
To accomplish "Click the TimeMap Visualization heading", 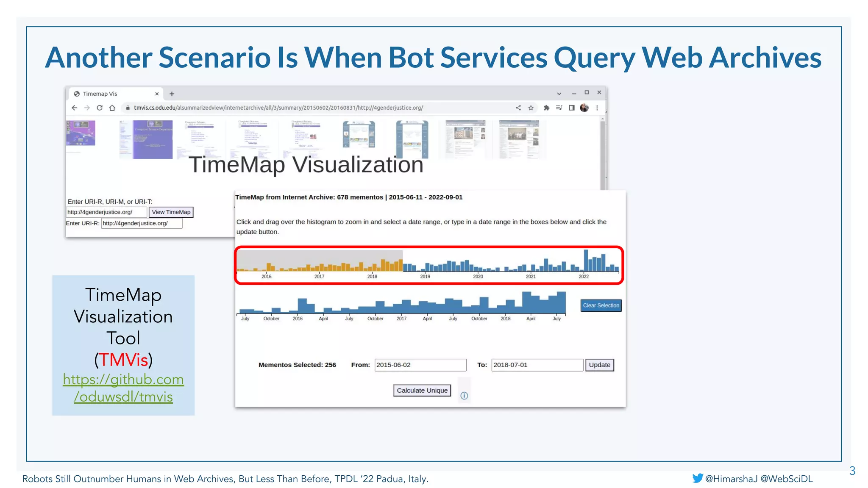I will [306, 165].
